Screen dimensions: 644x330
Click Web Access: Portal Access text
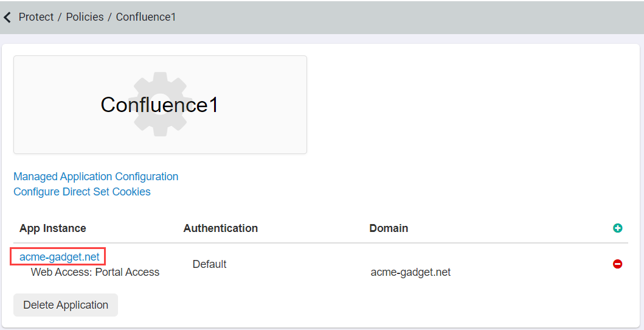[x=95, y=272]
